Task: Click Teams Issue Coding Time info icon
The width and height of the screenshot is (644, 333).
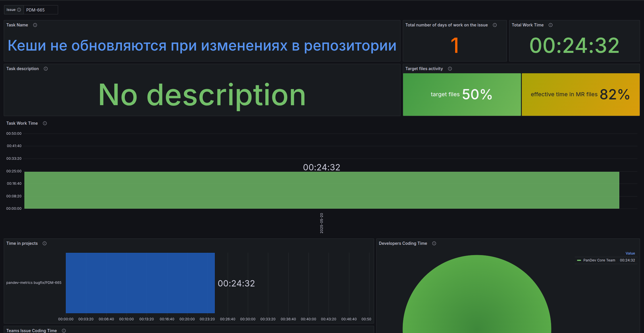Action: [64, 331]
